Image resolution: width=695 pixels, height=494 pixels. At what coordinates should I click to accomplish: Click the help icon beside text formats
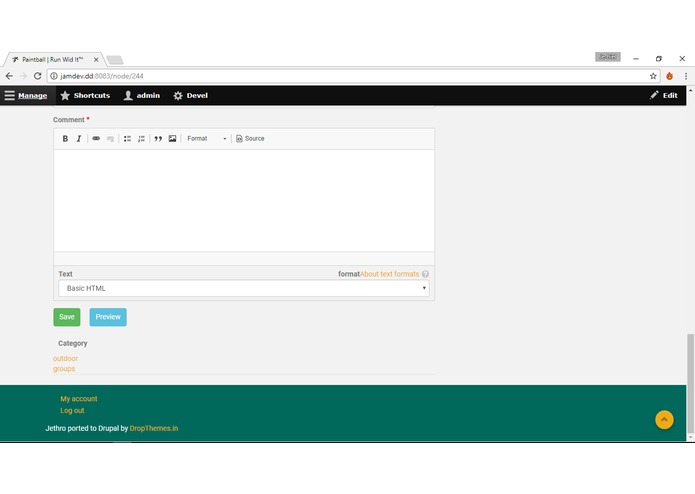point(425,274)
